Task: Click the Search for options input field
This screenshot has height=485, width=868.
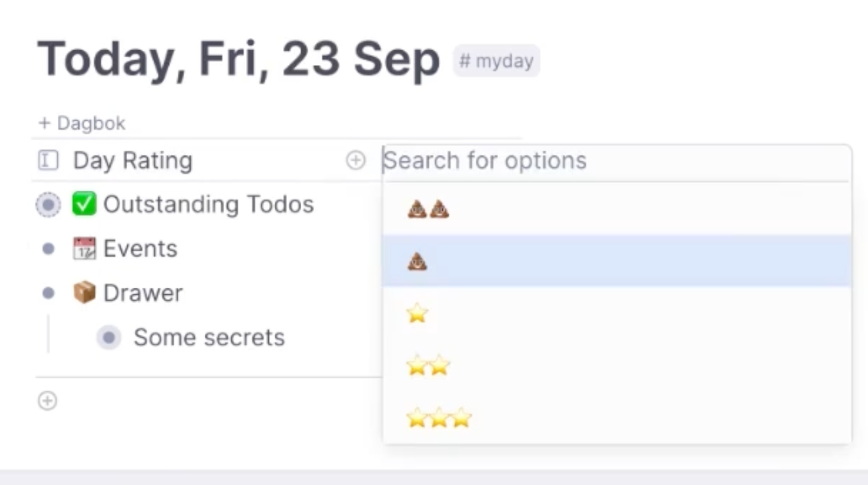Action: [x=615, y=161]
